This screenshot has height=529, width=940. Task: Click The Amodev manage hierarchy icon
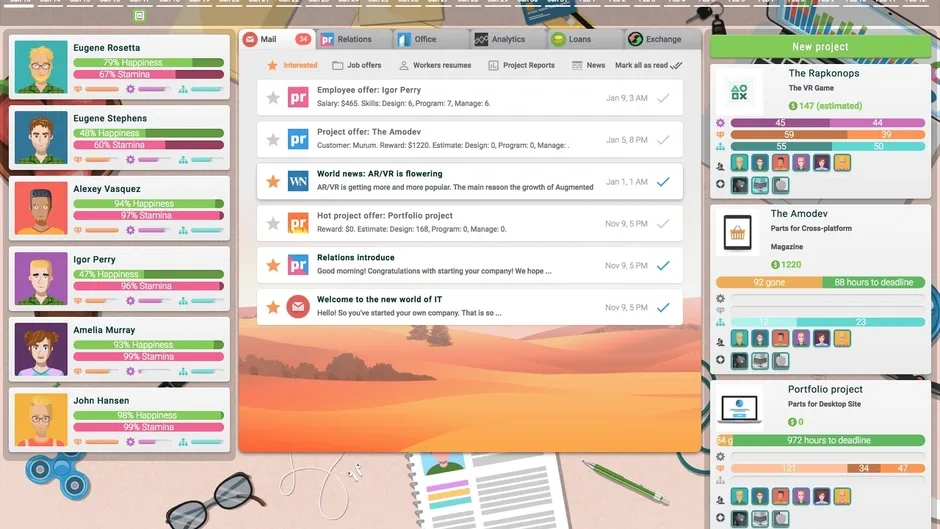pyautogui.click(x=720, y=322)
